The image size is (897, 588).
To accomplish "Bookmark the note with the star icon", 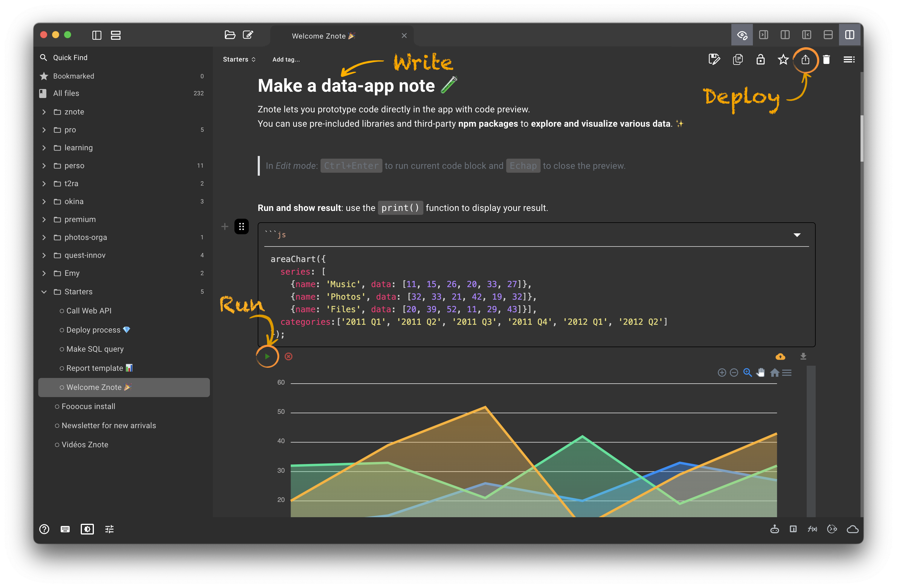I will pyautogui.click(x=783, y=59).
